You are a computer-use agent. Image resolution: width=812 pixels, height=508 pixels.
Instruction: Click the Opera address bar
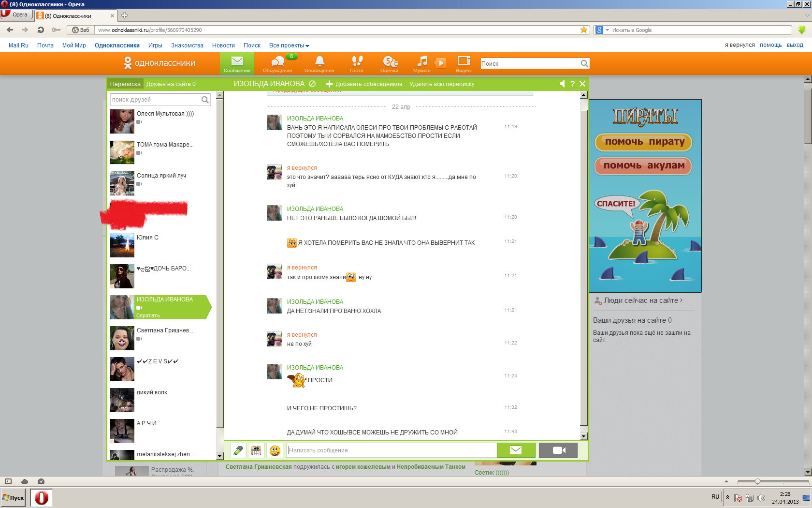tap(337, 30)
